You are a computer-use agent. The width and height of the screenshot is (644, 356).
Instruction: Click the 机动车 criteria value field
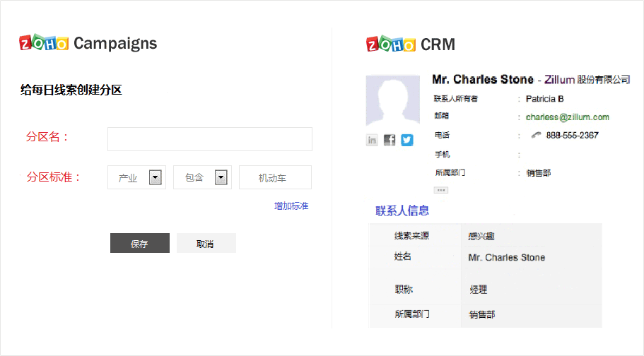click(x=275, y=177)
